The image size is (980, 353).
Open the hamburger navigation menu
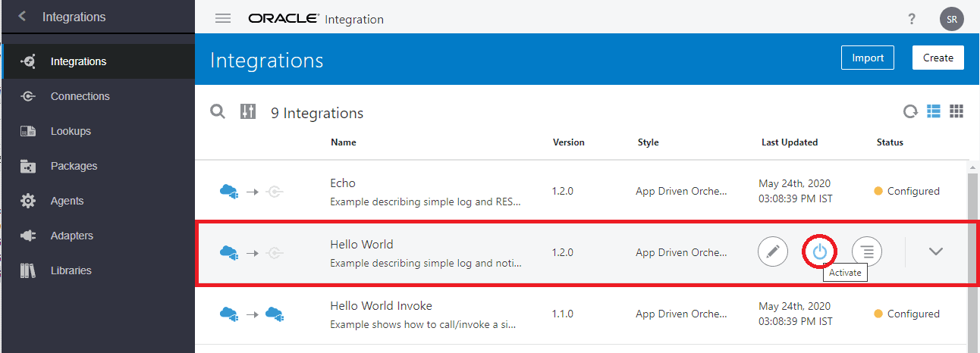click(223, 19)
